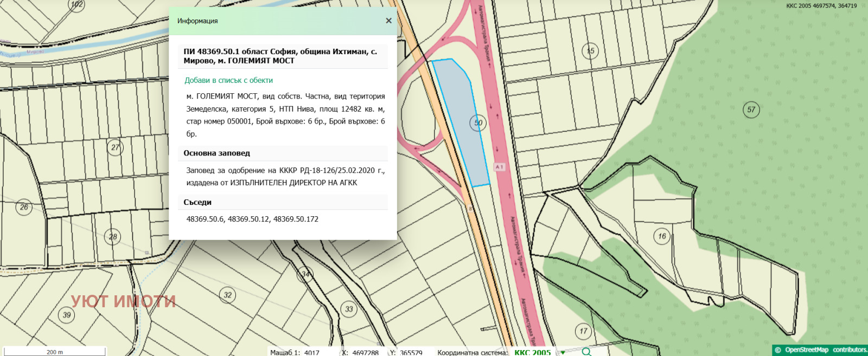The image size is (868, 356).
Task: Click the coordinate search magnifier icon
Action: click(x=586, y=352)
